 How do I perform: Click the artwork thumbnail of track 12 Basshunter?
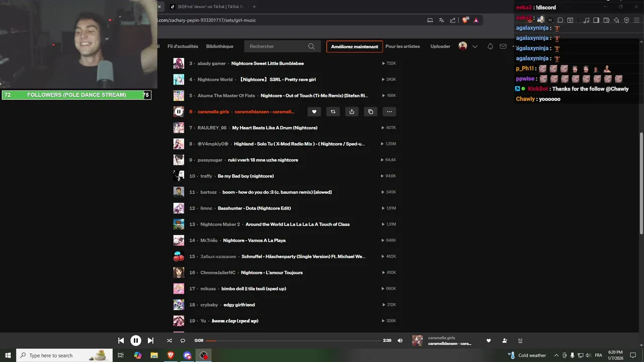(x=179, y=208)
